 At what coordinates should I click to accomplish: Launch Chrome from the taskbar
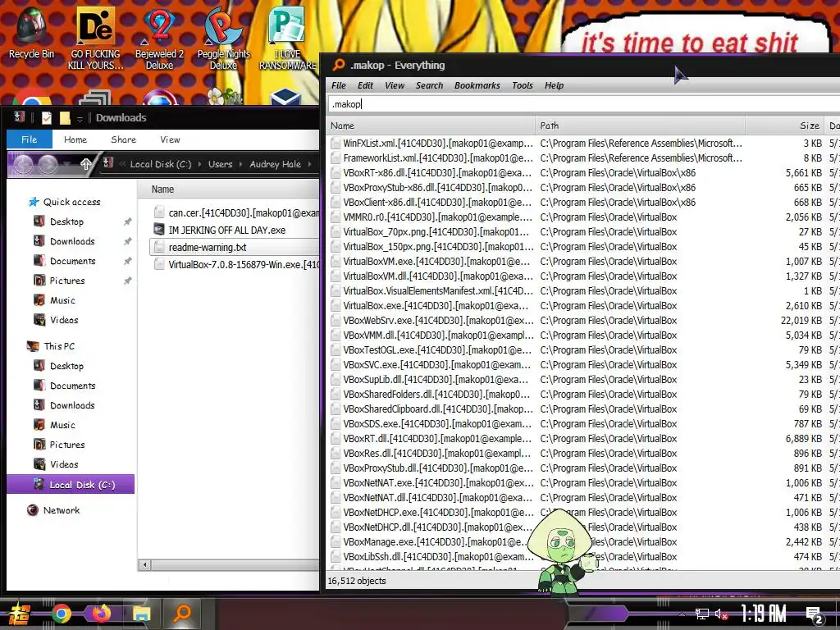[61, 614]
